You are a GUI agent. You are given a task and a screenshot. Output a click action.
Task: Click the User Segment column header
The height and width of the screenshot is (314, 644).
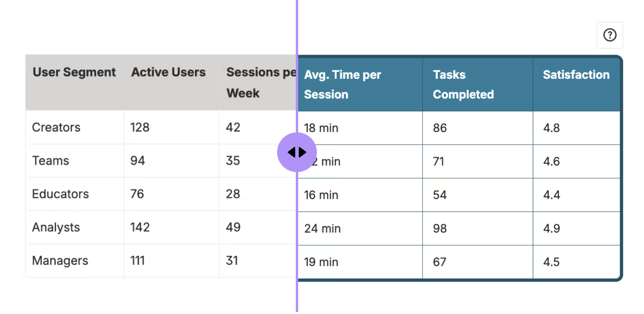74,72
